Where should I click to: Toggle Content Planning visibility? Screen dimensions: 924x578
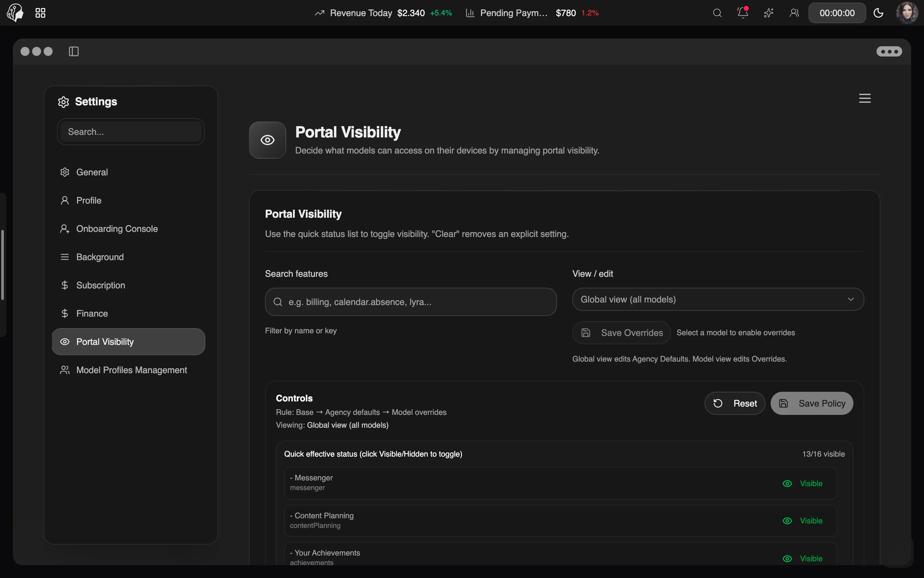tap(803, 521)
